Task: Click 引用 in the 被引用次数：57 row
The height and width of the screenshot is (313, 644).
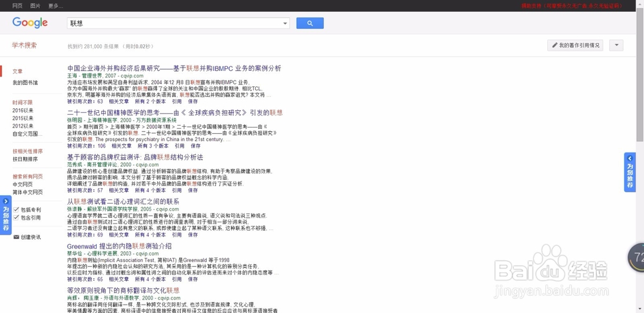Action: coord(176,191)
